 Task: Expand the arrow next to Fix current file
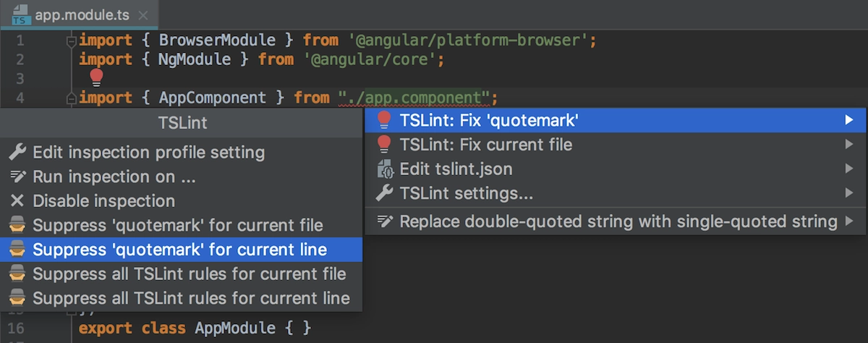(849, 145)
